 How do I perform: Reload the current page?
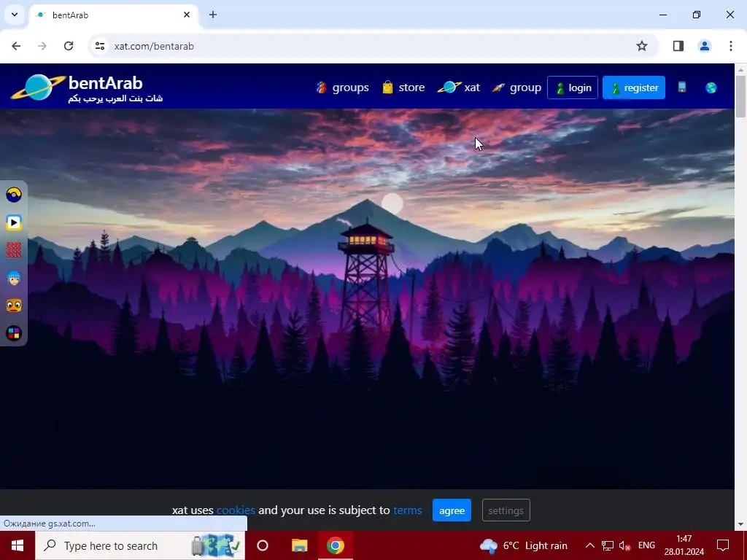pos(69,46)
